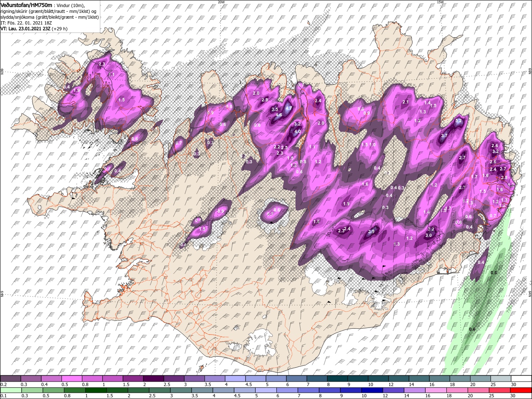Click the '(+29 h)' forecast offset text
Screen dimensions: 532x399
tap(59, 29)
